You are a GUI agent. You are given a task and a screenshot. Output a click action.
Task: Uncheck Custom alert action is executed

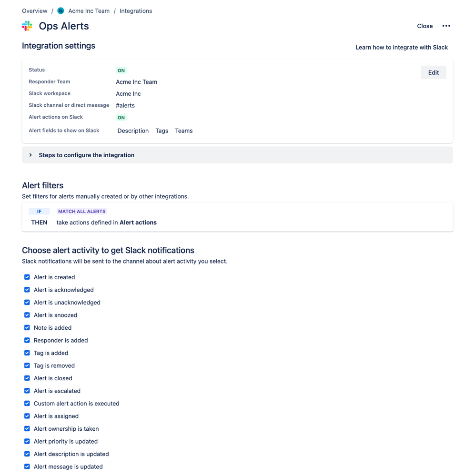coord(27,404)
